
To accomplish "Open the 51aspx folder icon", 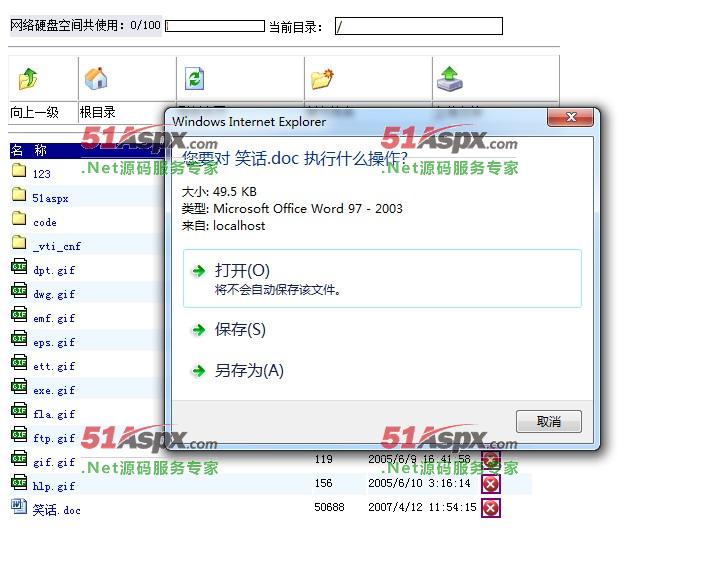I will point(19,194).
